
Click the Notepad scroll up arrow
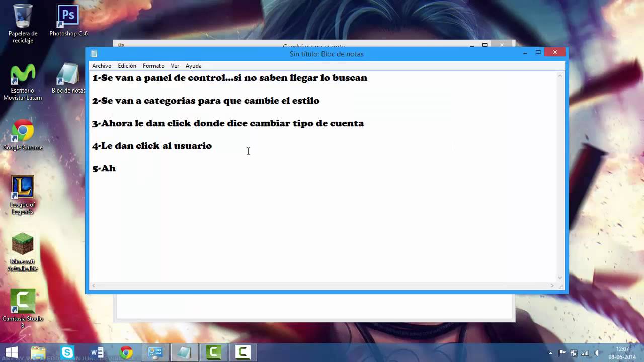(560, 76)
